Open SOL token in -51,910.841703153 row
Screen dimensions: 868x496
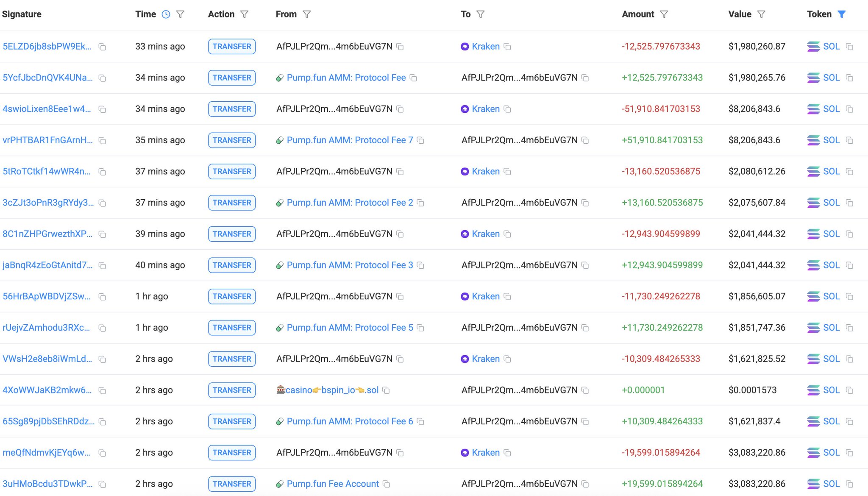[831, 109]
